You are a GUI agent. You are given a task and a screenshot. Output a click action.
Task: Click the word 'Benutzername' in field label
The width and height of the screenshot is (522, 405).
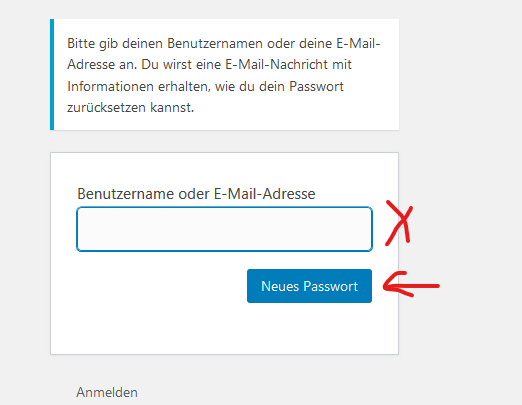[x=126, y=194]
